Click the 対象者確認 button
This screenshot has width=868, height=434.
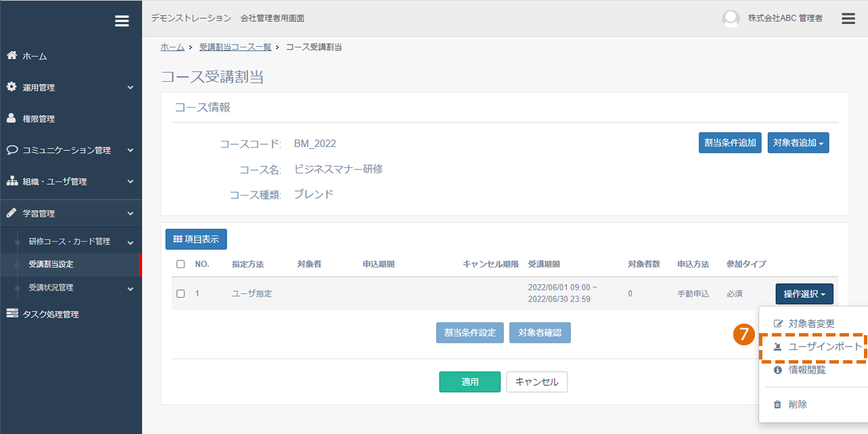(x=540, y=332)
